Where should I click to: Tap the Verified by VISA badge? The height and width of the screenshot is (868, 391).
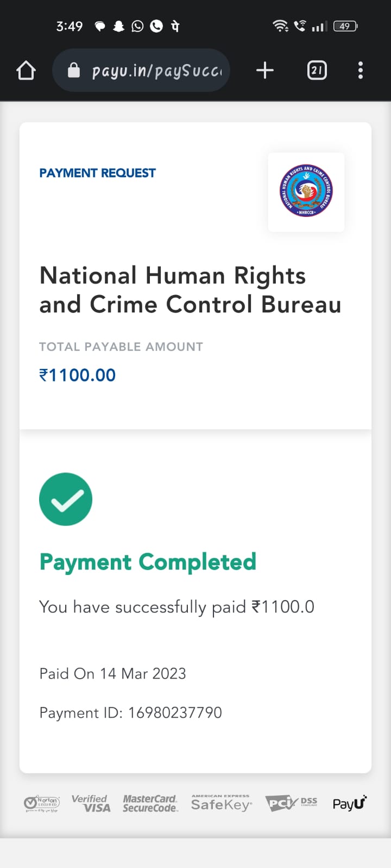[x=91, y=803]
